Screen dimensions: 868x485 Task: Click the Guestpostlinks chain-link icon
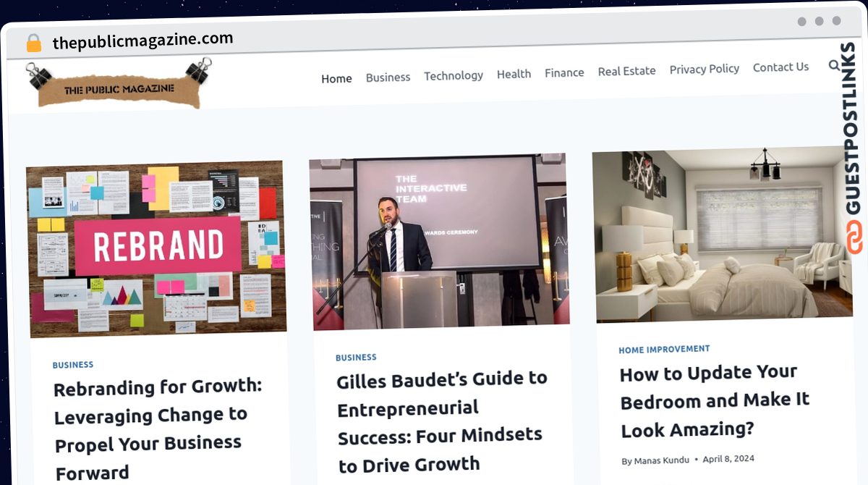pos(855,238)
